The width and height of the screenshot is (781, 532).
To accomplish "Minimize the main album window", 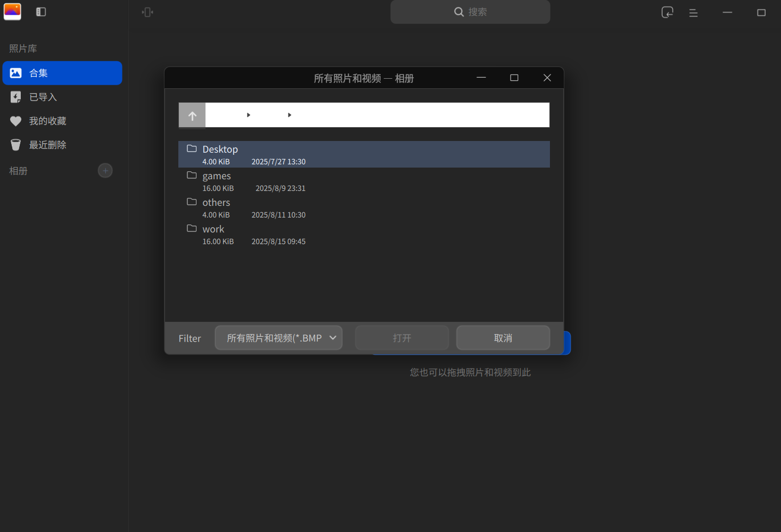I will pos(727,12).
